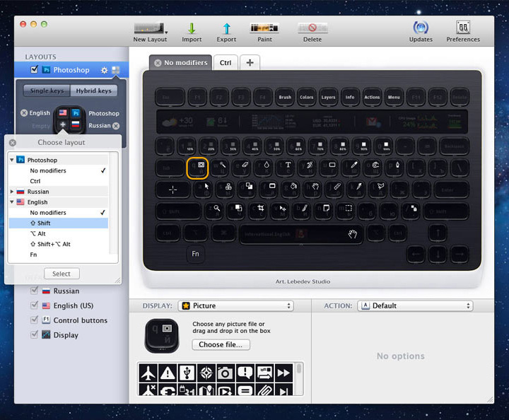Select the Colors key on keyboard

click(x=306, y=97)
